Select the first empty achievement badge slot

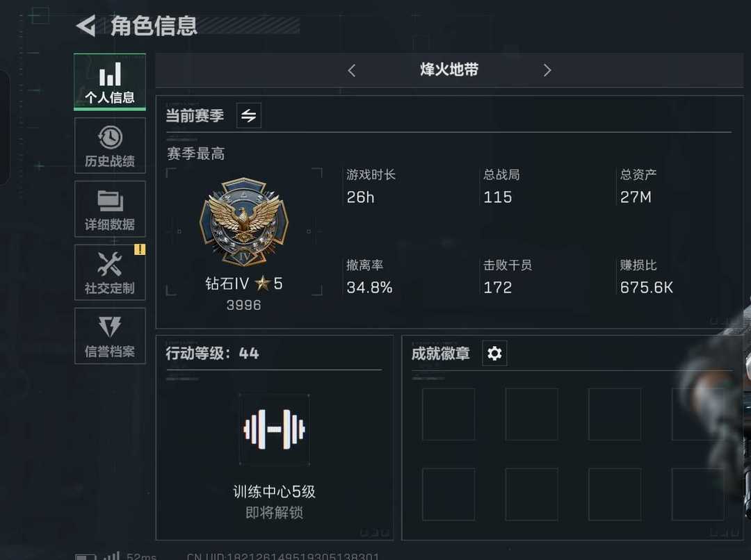(449, 414)
